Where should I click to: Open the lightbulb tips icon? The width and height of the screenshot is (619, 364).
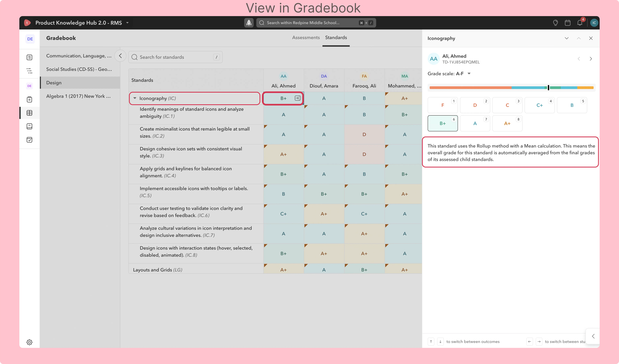[555, 23]
